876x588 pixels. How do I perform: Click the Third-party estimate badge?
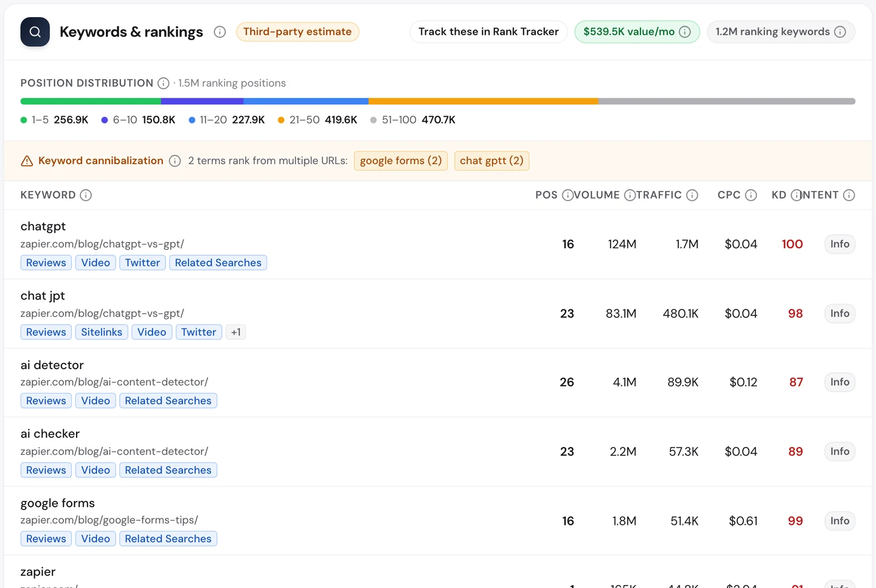click(x=297, y=32)
